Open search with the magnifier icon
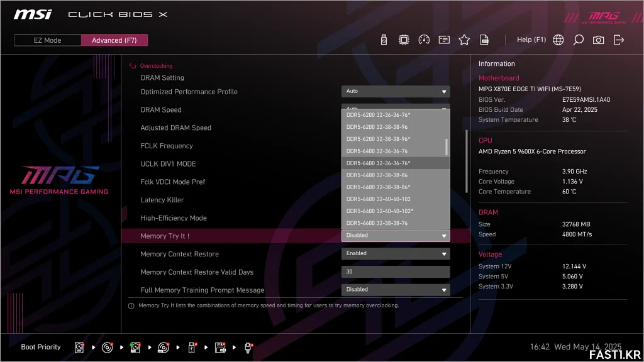644x362 pixels. tap(579, 40)
